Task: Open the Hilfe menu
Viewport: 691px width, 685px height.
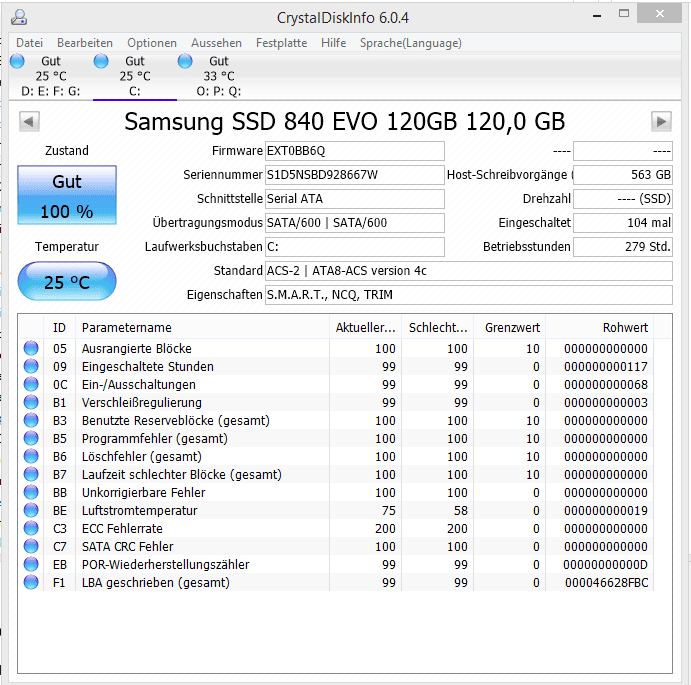Action: pyautogui.click(x=334, y=43)
